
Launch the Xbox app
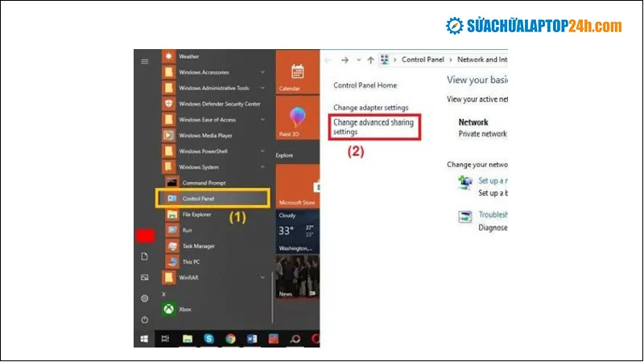coord(185,309)
